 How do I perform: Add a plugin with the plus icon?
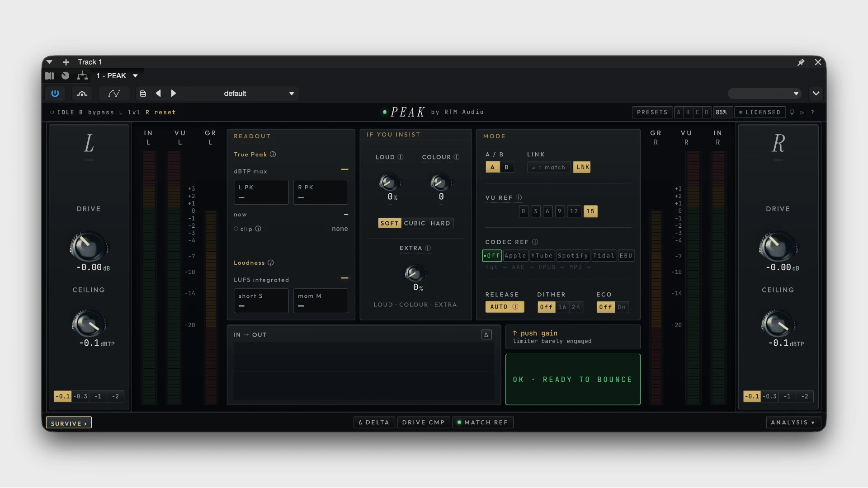click(66, 62)
